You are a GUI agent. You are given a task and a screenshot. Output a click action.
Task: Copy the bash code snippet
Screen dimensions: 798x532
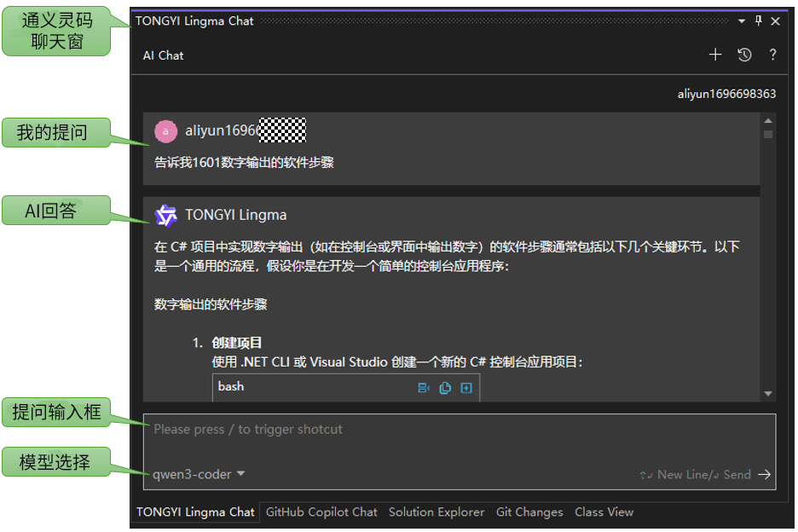(x=444, y=388)
